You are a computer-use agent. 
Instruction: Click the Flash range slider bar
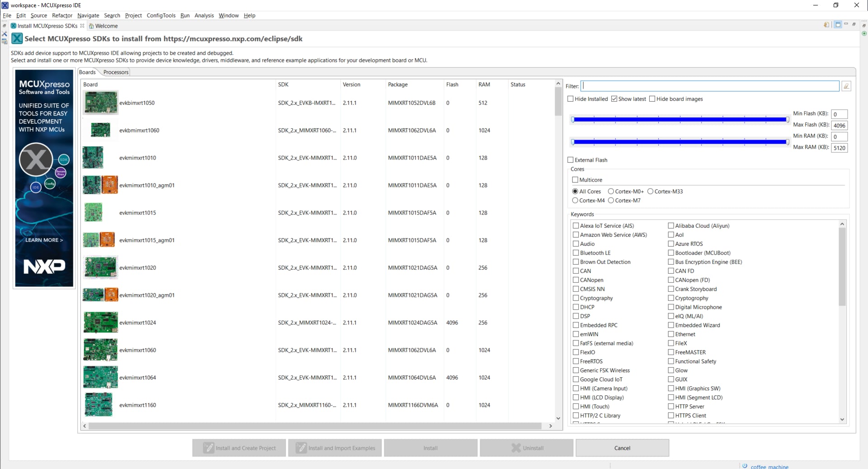(x=679, y=120)
